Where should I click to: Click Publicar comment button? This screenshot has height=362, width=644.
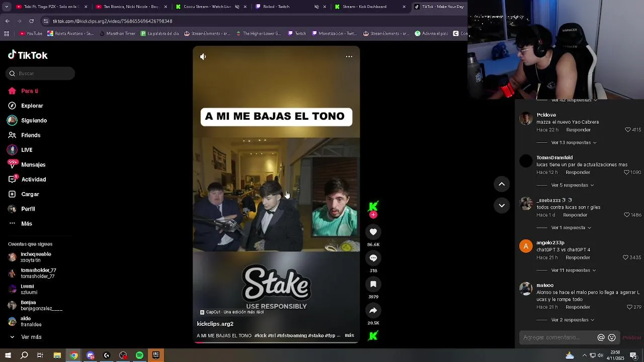631,337
